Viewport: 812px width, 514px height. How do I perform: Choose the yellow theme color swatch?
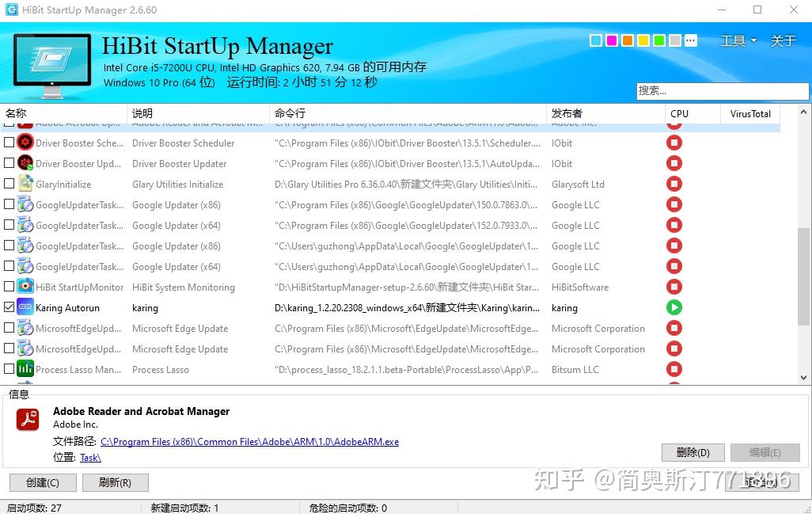click(643, 40)
